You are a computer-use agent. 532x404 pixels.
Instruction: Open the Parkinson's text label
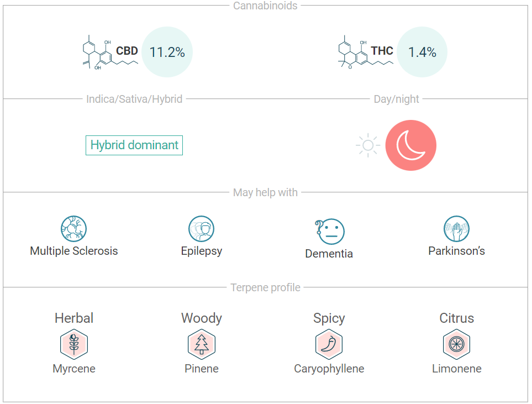(x=456, y=251)
